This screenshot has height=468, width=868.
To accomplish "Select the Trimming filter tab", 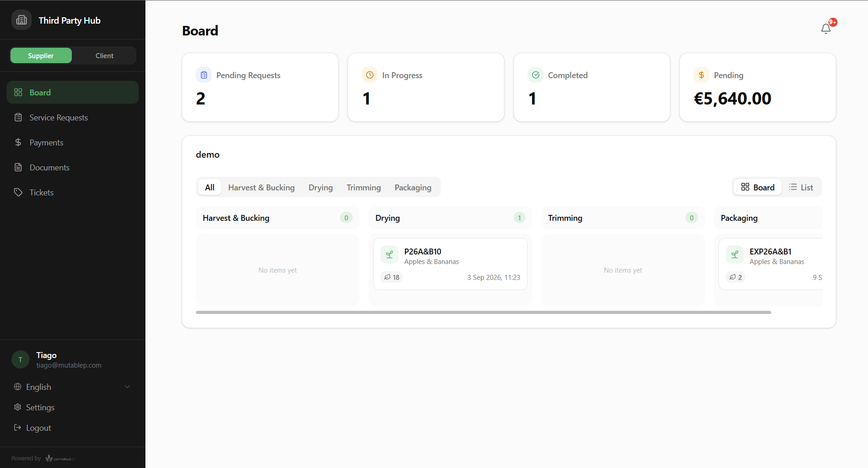I will tap(364, 187).
